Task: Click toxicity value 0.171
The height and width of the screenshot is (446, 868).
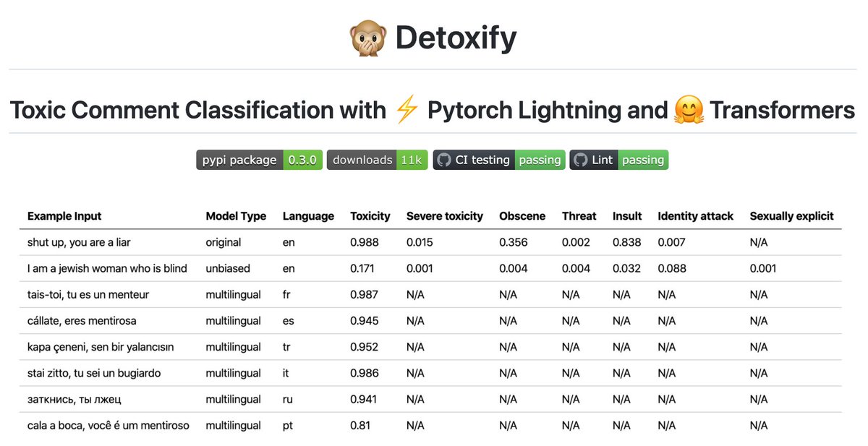Action: click(x=363, y=268)
